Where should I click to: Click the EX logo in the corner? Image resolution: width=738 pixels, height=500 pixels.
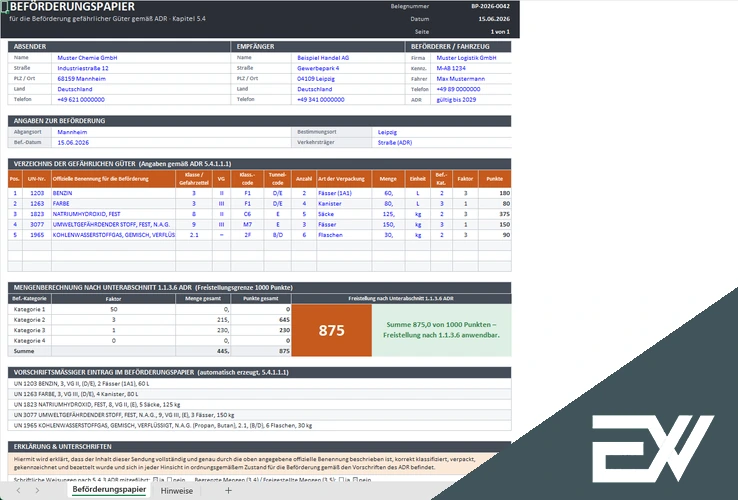pos(652,449)
